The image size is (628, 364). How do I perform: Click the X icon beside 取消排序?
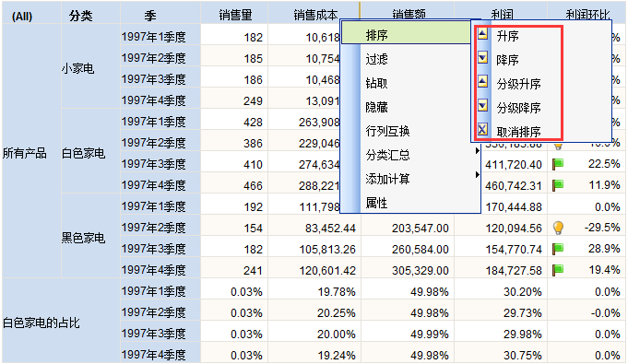click(482, 129)
